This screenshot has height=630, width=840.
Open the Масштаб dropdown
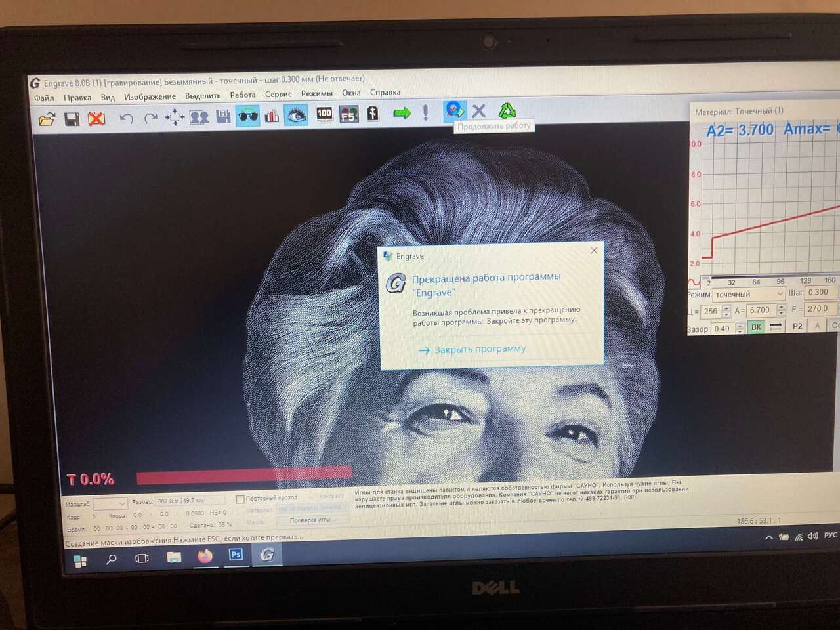tap(121, 504)
